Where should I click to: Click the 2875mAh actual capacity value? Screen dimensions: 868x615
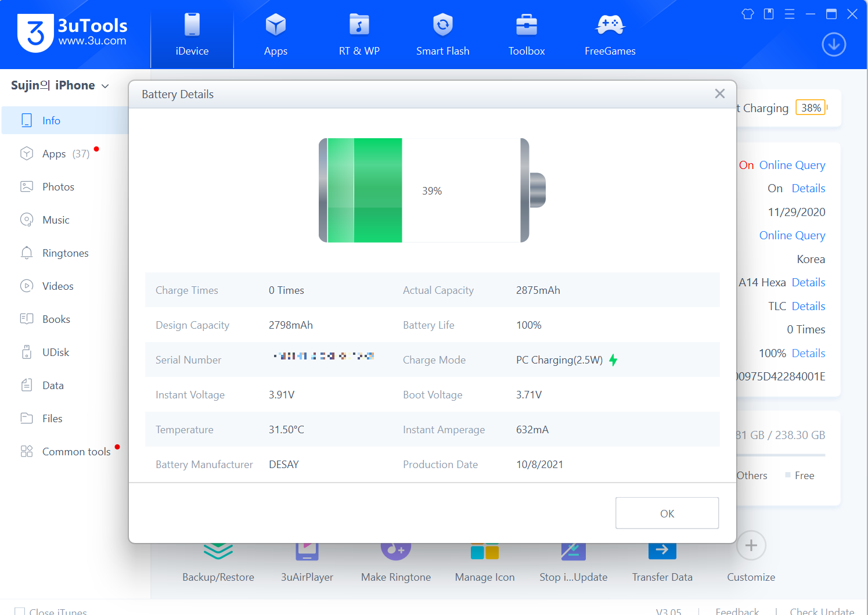click(x=538, y=290)
